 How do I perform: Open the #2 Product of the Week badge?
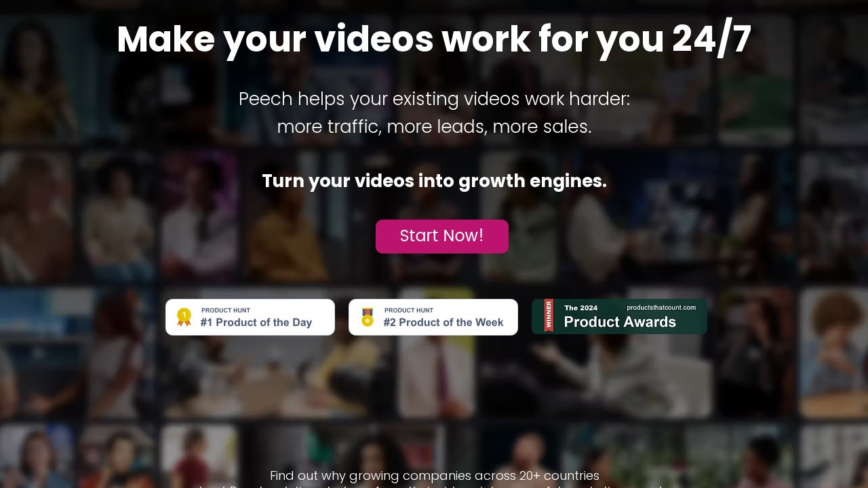(433, 317)
